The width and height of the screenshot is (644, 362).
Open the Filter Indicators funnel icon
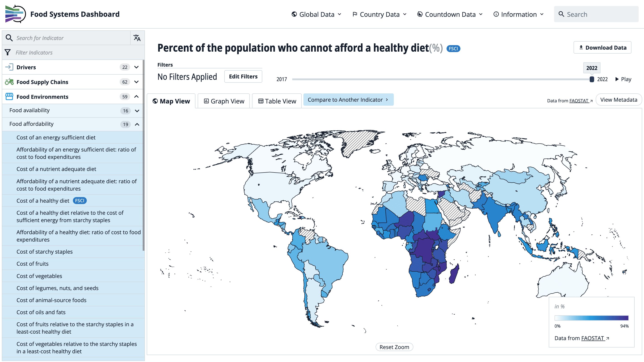[x=8, y=53]
